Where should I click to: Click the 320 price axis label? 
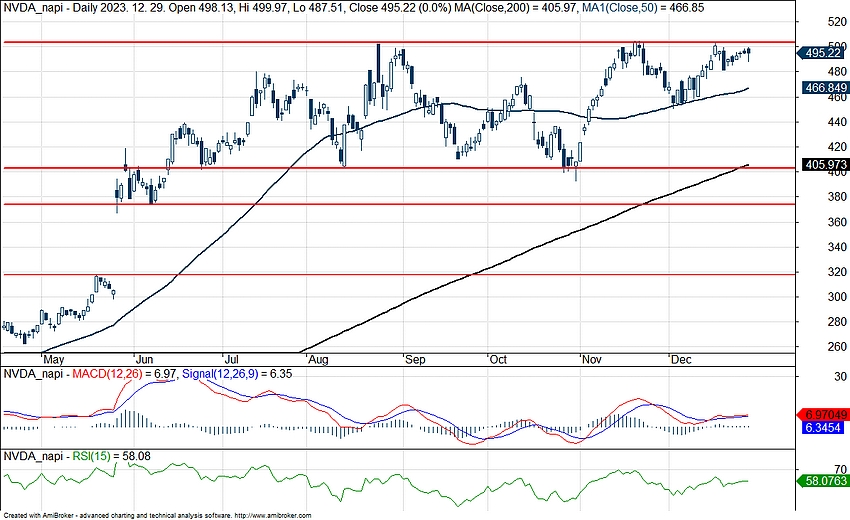pyautogui.click(x=837, y=272)
